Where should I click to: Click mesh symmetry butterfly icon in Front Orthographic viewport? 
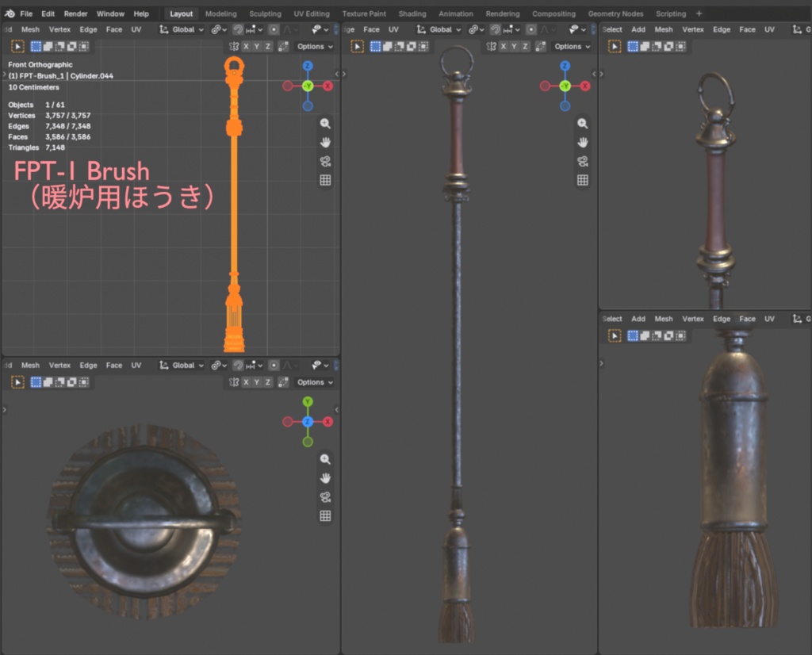click(x=234, y=47)
